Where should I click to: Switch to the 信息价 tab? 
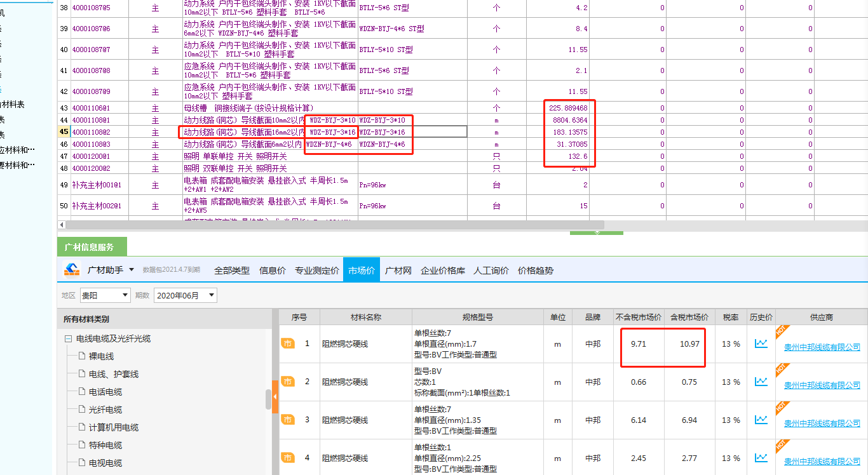(x=273, y=271)
